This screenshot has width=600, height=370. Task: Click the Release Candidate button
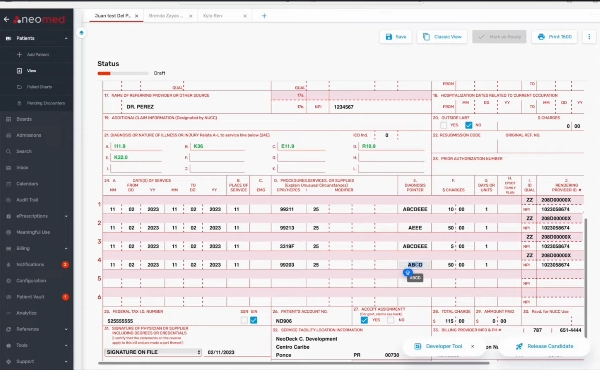[x=546, y=346]
